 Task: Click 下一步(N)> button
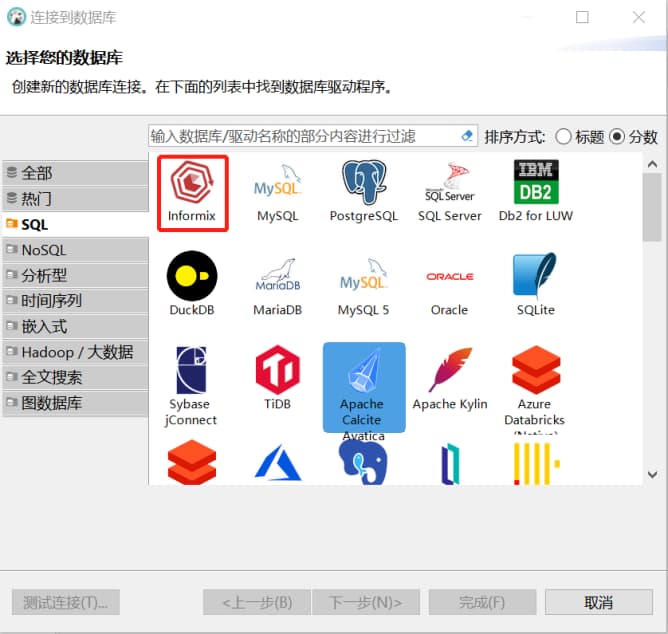pos(366,602)
